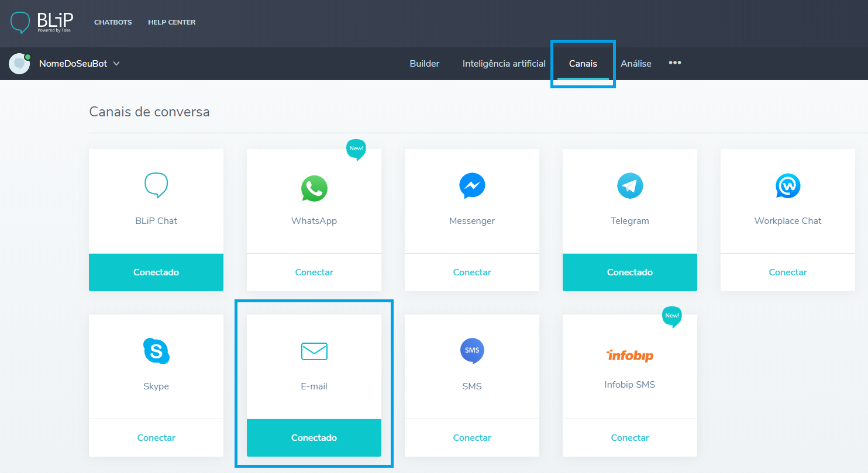Select the Messenger icon
The width and height of the screenshot is (868, 473).
tap(472, 186)
